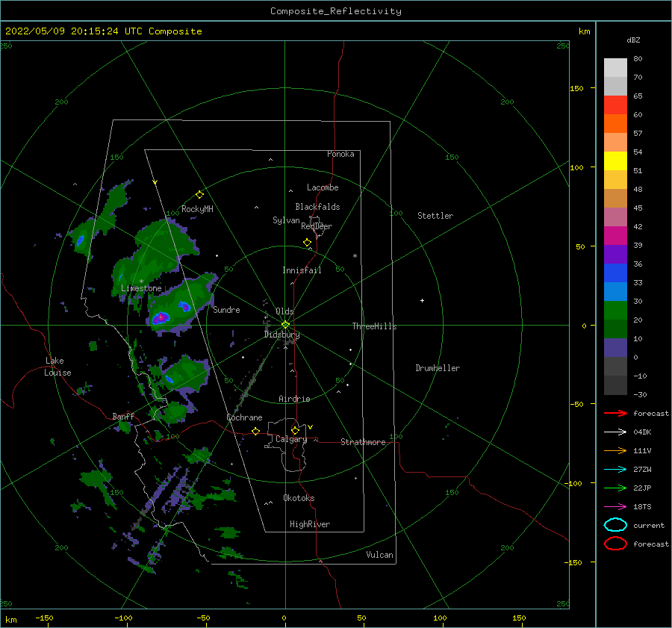This screenshot has height=628, width=672.
Task: Click the orange 111V arrow icon
Action: (x=615, y=450)
